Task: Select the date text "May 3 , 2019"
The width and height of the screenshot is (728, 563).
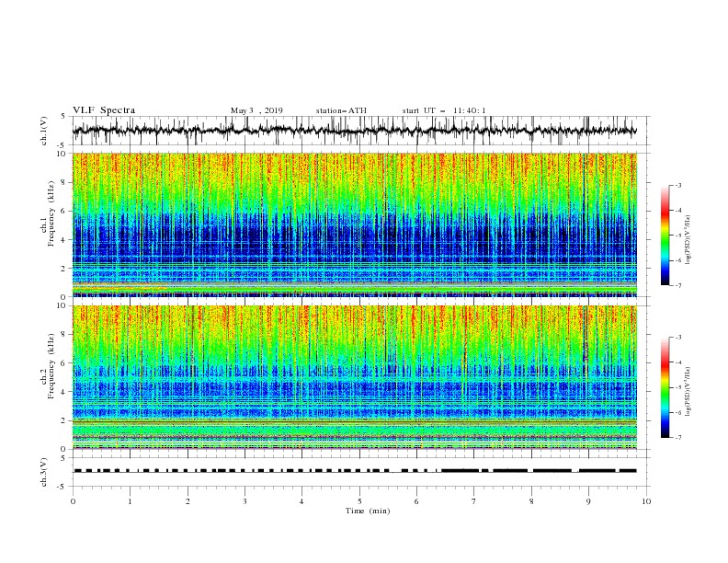Action: [256, 110]
